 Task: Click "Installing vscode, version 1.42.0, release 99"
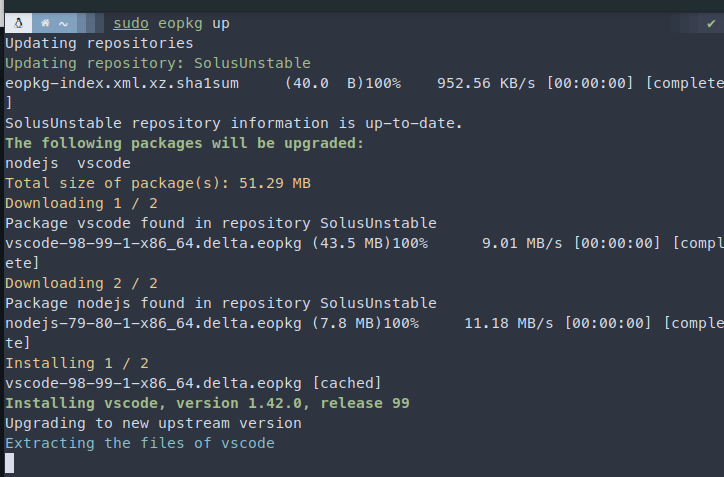click(x=207, y=403)
